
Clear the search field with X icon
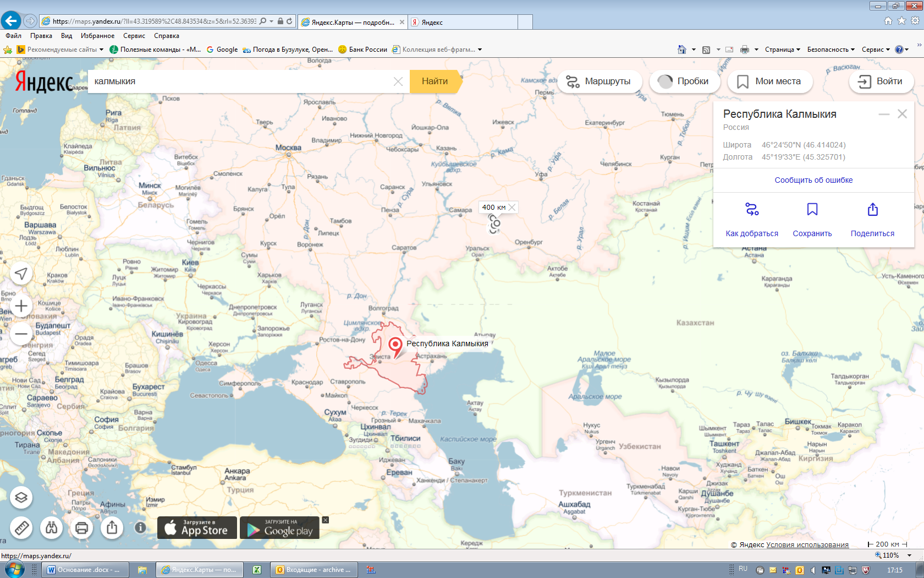(398, 81)
